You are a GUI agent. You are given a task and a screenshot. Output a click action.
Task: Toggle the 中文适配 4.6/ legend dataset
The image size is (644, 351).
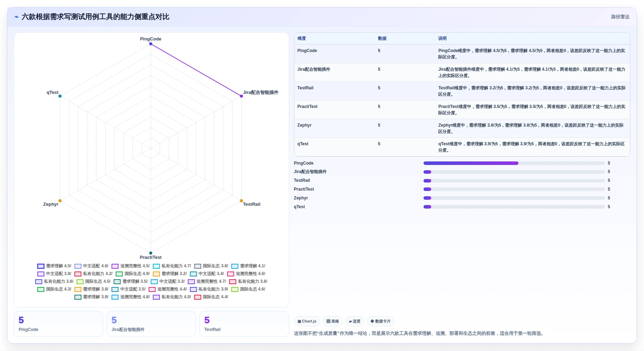tap(91, 266)
